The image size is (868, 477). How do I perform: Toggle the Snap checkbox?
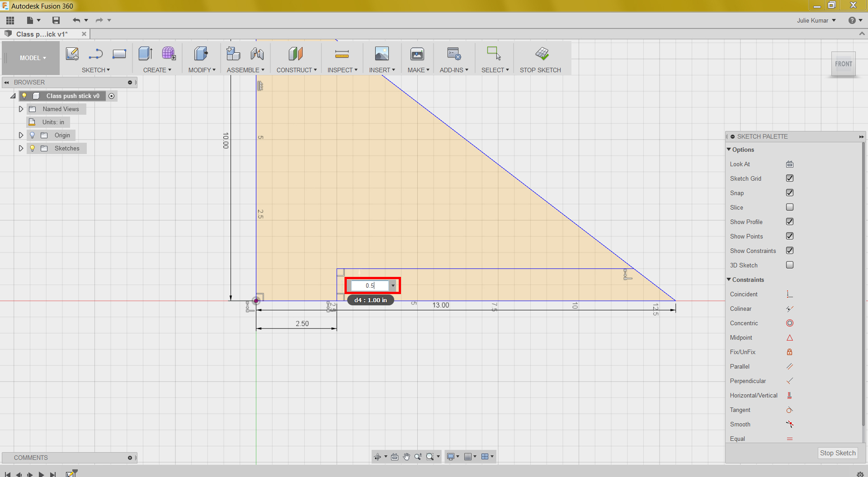[790, 193]
